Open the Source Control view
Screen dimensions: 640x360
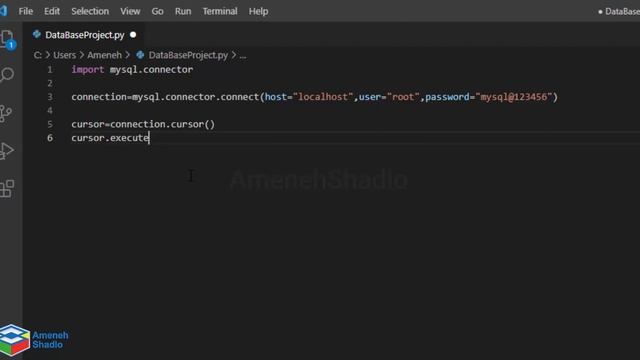coord(6,113)
